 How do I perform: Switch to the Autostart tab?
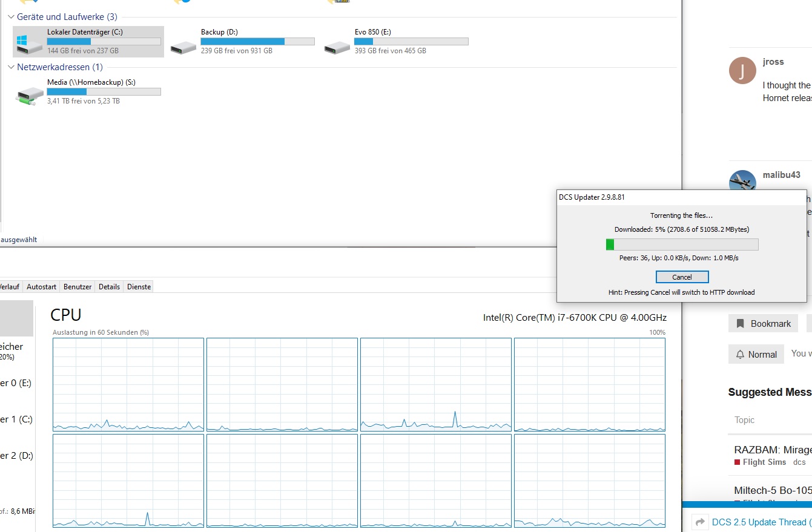[41, 286]
